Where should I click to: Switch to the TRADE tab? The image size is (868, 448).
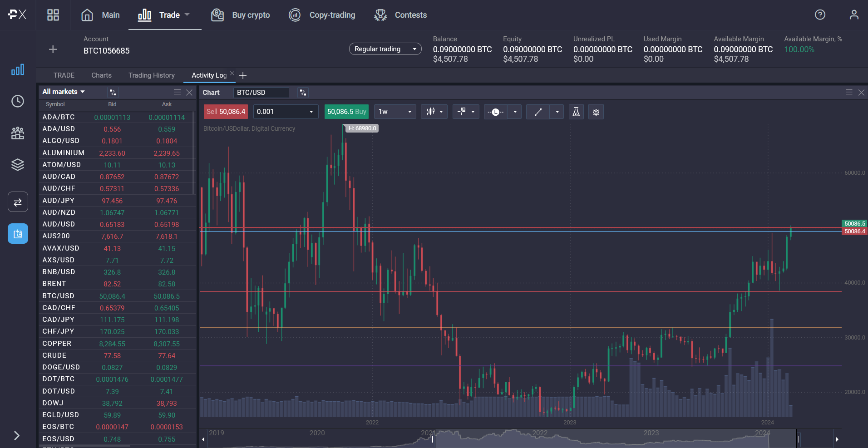[x=64, y=75]
